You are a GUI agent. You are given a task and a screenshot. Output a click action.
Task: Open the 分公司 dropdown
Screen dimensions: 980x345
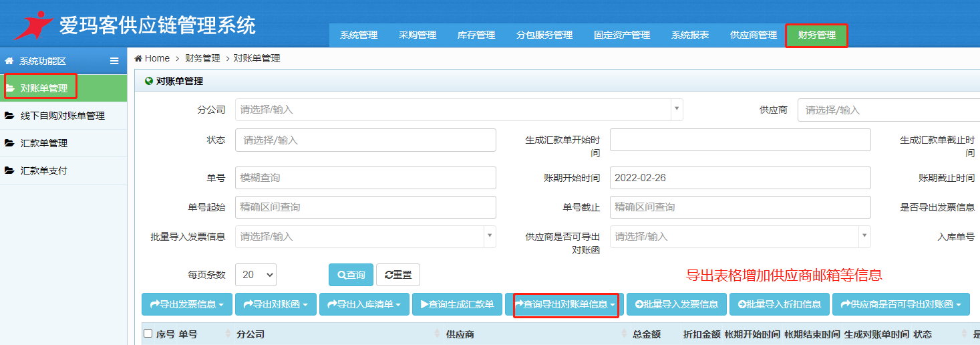pos(459,110)
